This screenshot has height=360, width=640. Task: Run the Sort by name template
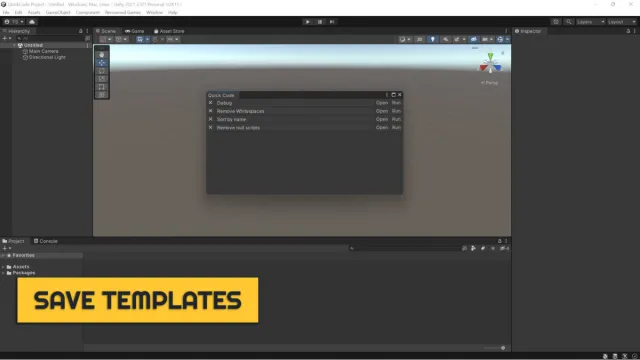point(396,119)
